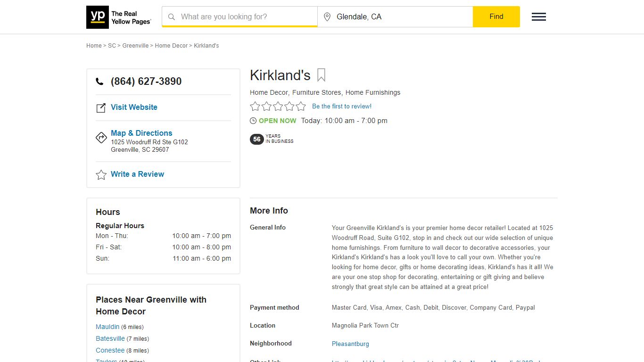Open Mauldin nearby place link
The width and height of the screenshot is (644, 362).
(107, 327)
